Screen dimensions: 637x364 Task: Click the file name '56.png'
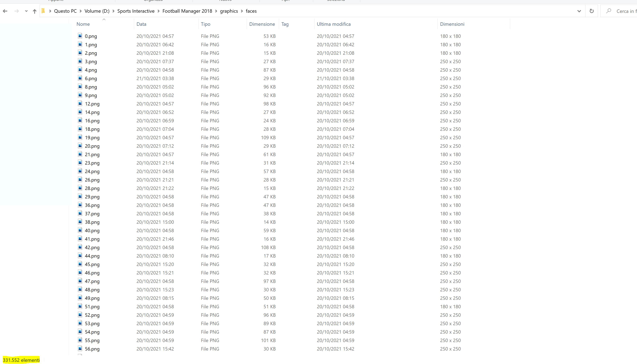(92, 349)
